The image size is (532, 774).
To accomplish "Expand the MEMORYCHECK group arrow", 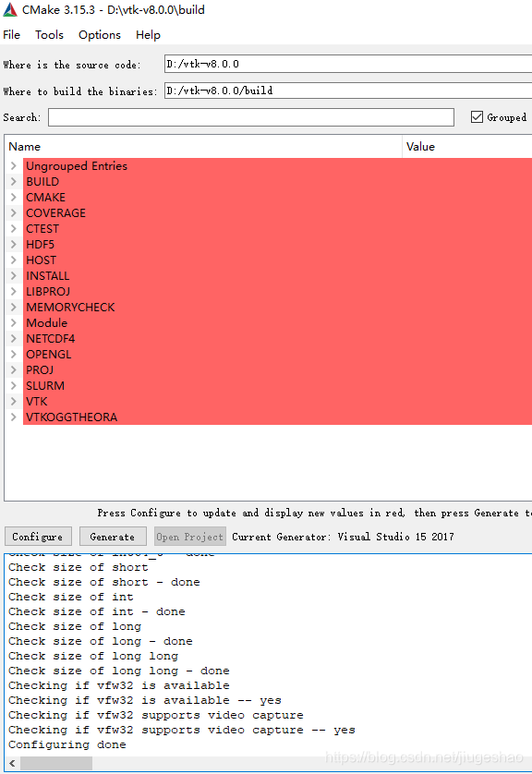I will point(14,307).
